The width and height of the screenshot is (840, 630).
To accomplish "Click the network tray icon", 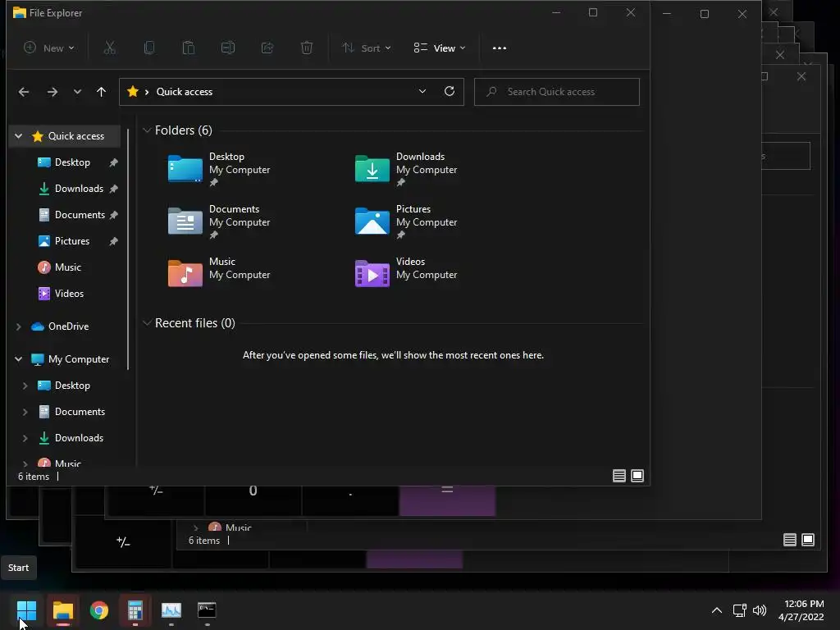I will [739, 610].
